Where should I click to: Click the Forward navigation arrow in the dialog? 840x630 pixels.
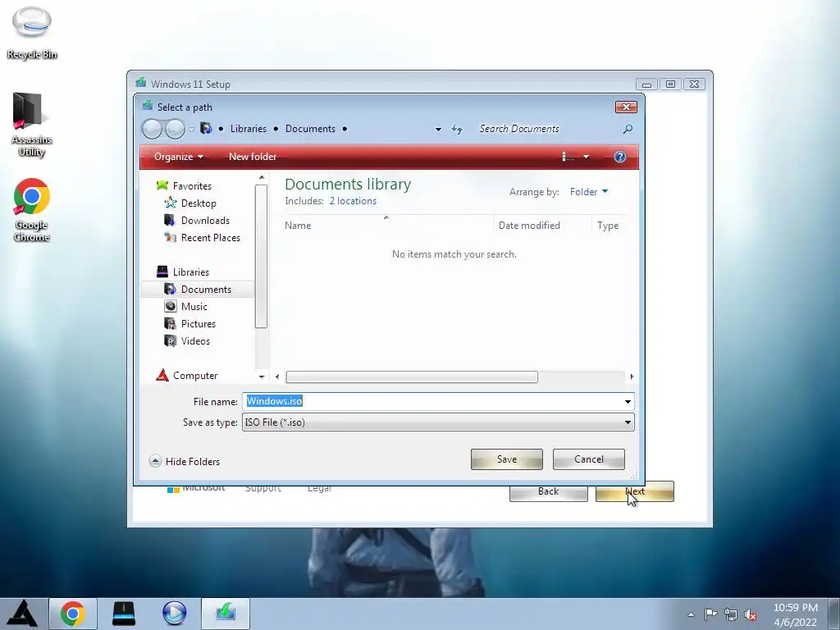click(175, 129)
